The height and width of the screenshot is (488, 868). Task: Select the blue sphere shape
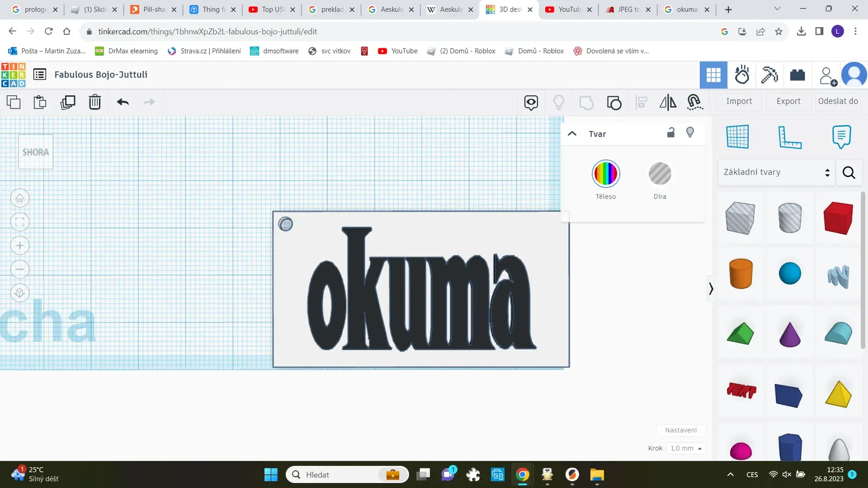coord(790,273)
